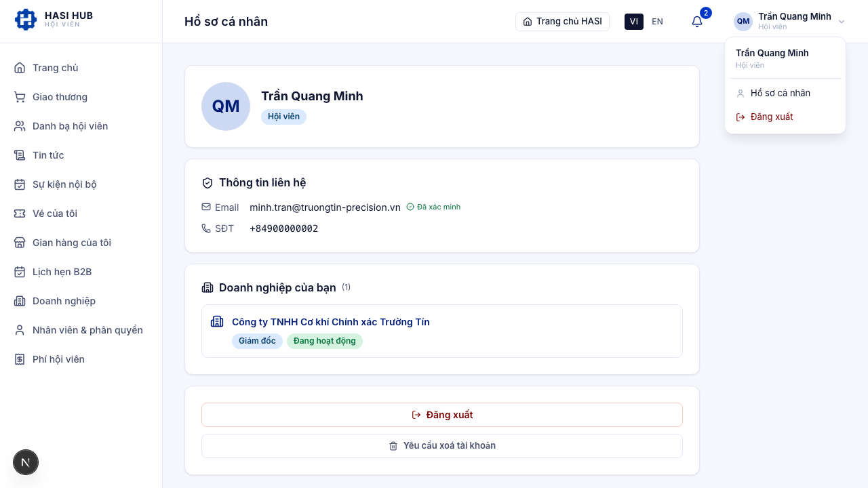Click the Doanh nghiệp building icon in sidebar
This screenshot has width=868, height=488.
[20, 301]
